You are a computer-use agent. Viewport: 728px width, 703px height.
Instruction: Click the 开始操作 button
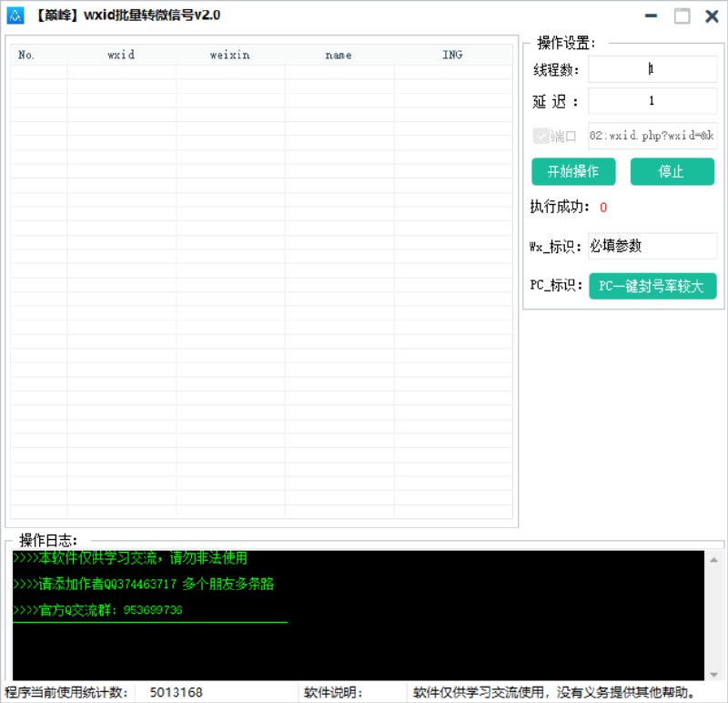572,171
